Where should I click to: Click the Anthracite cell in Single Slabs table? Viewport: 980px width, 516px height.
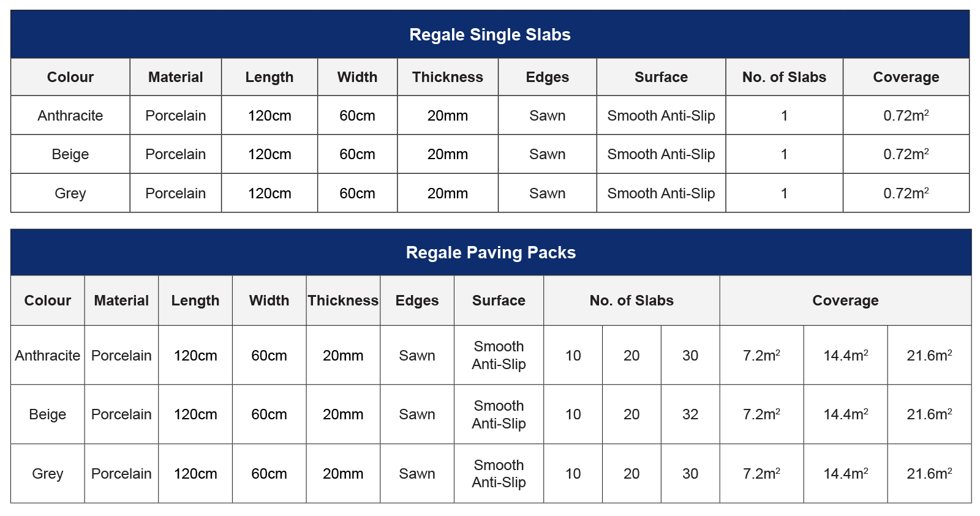click(70, 116)
